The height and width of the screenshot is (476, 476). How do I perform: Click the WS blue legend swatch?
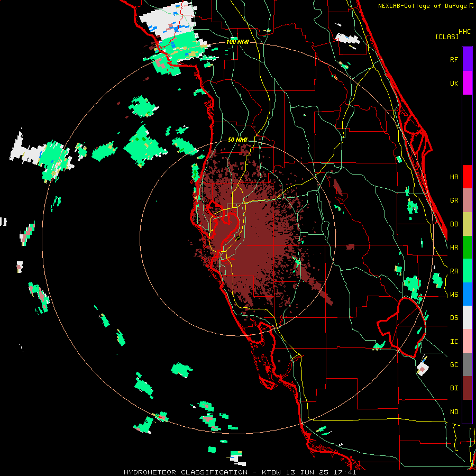467,294
